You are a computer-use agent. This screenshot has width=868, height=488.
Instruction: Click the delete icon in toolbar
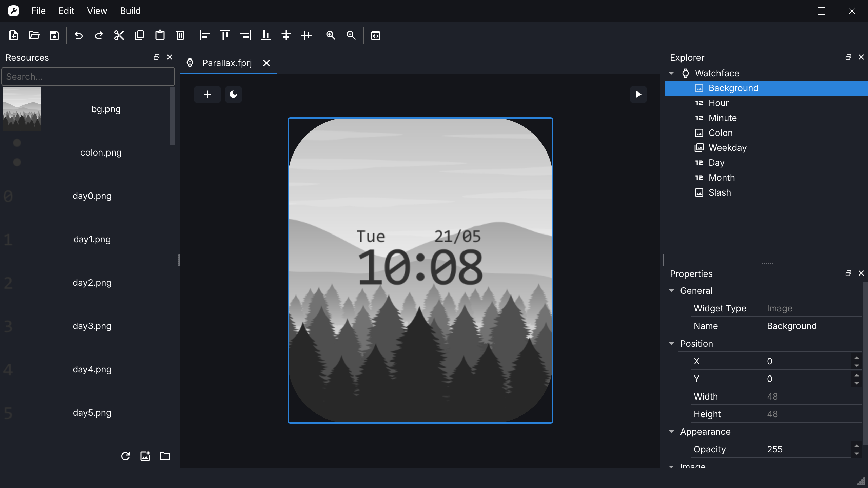[180, 35]
